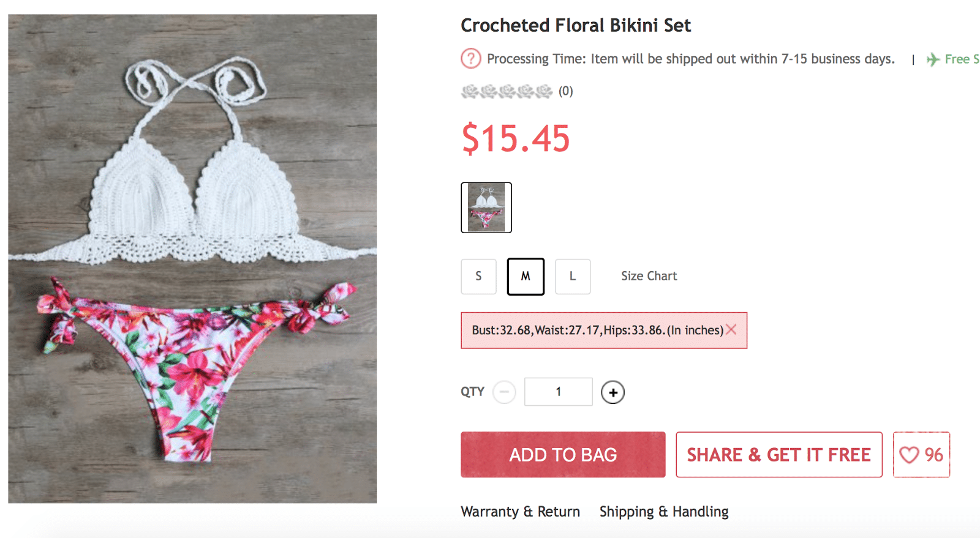Select size M
This screenshot has height=538, width=980.
[526, 277]
